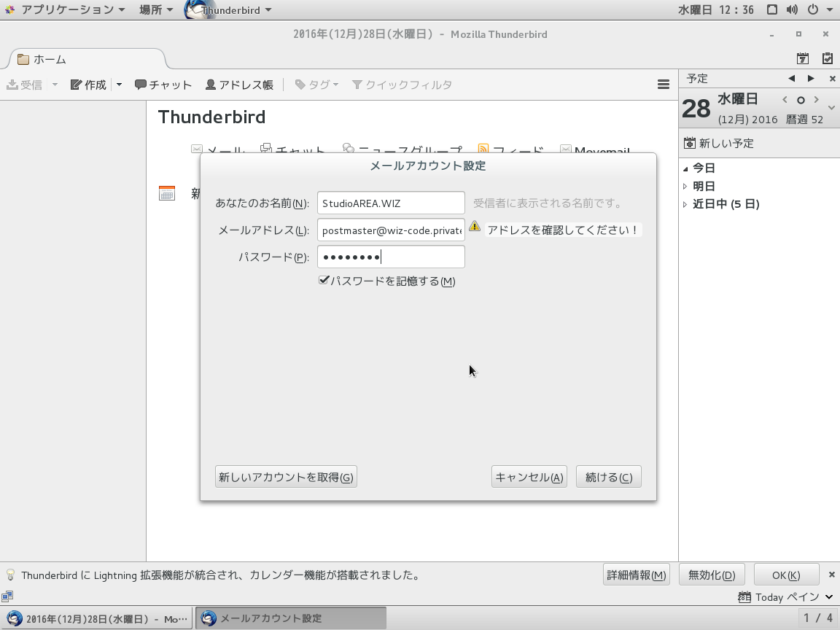Open the Thunderbird hamburger menu
Viewport: 840px width, 630px height.
tap(664, 84)
